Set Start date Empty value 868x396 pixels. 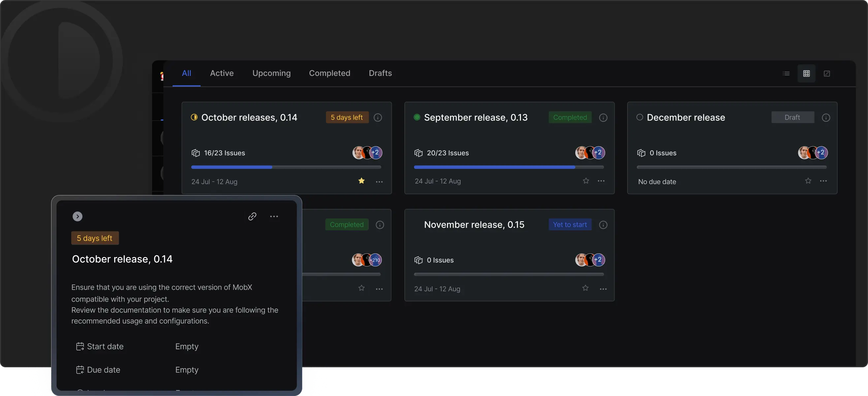coord(187,346)
